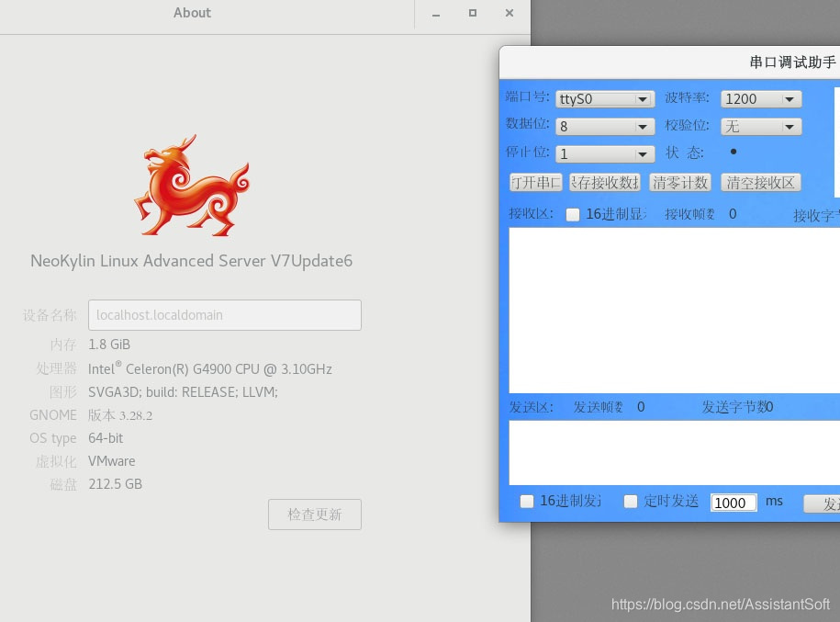Click the NeoKylin red kylin logo
Viewport: 840px width, 622px height.
point(191,185)
